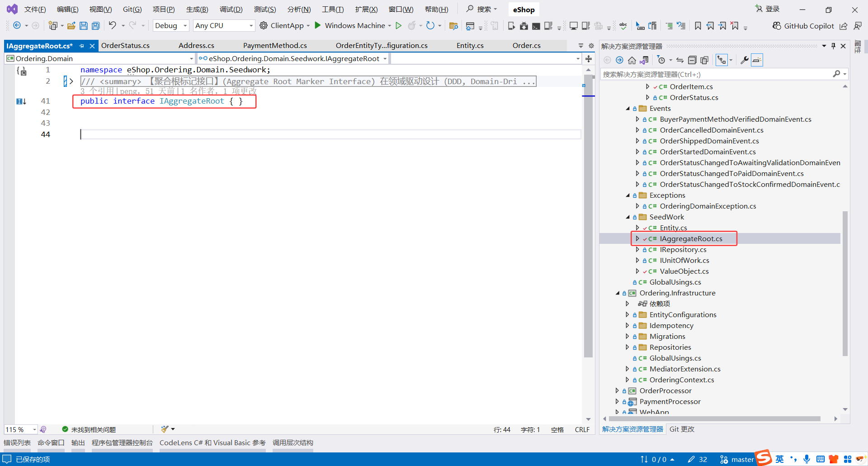Click the Sogou microphone icon in IME bar
Image resolution: width=868 pixels, height=466 pixels.
coord(807,459)
